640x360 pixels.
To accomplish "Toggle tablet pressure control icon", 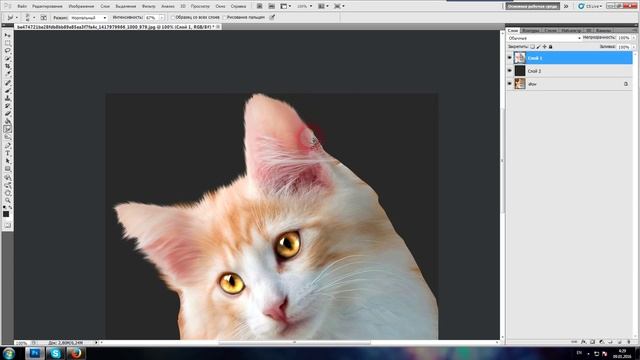I will 272,17.
